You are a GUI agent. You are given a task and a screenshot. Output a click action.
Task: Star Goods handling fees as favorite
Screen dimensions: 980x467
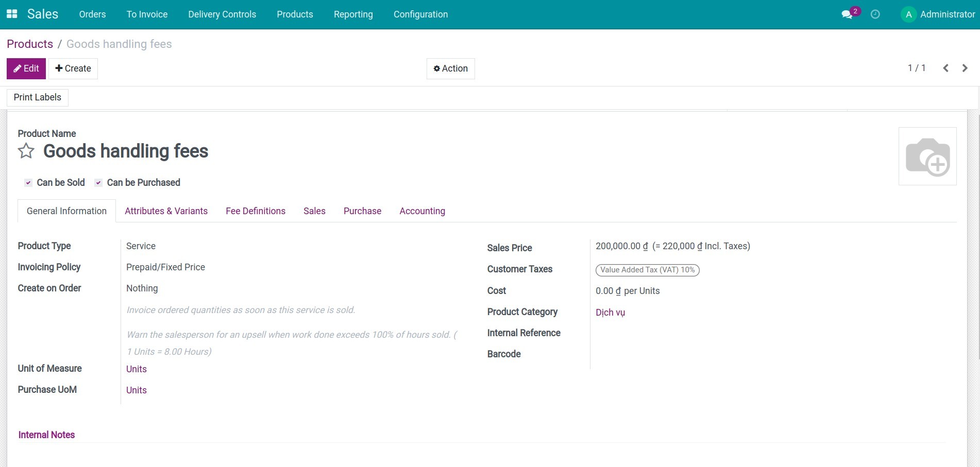(25, 151)
